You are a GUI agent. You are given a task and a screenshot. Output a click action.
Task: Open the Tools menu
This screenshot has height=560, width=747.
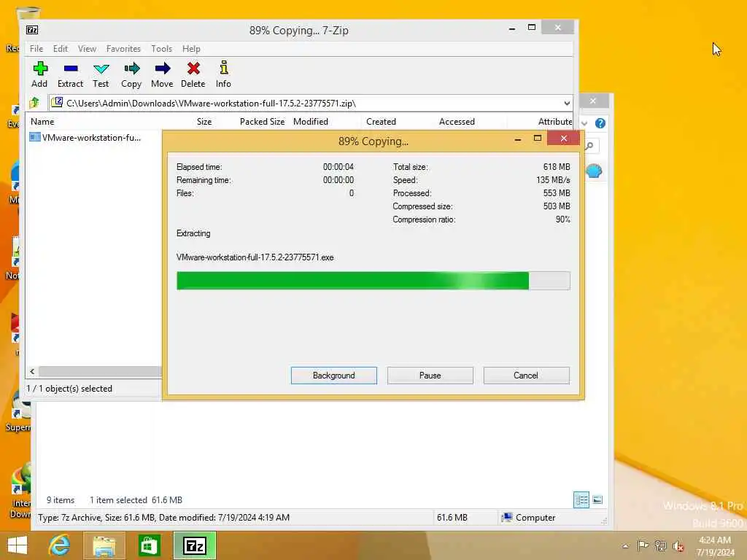pos(161,49)
